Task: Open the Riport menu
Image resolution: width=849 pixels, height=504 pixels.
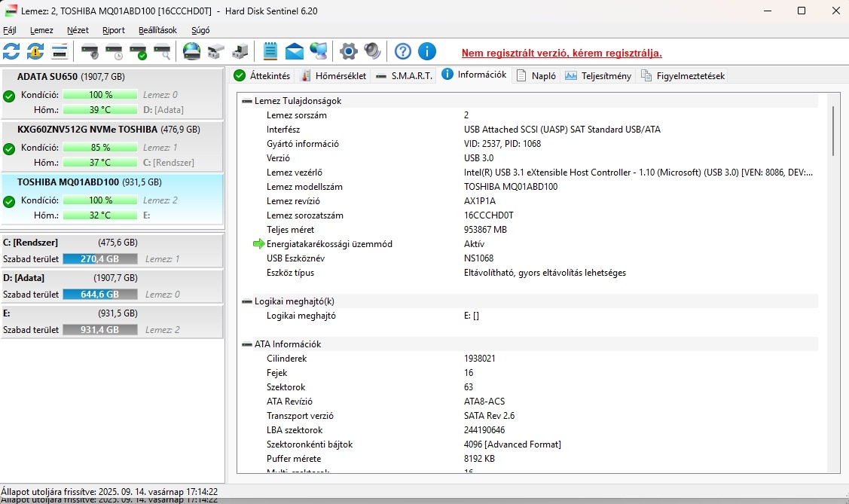Action: click(114, 30)
